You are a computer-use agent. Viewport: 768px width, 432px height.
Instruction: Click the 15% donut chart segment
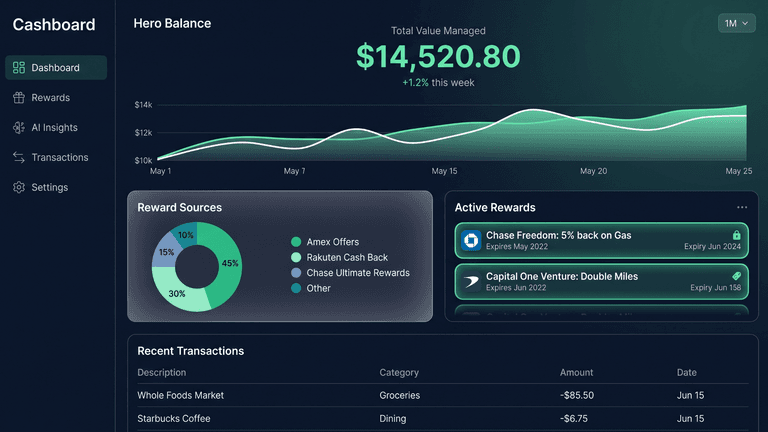coord(166,252)
